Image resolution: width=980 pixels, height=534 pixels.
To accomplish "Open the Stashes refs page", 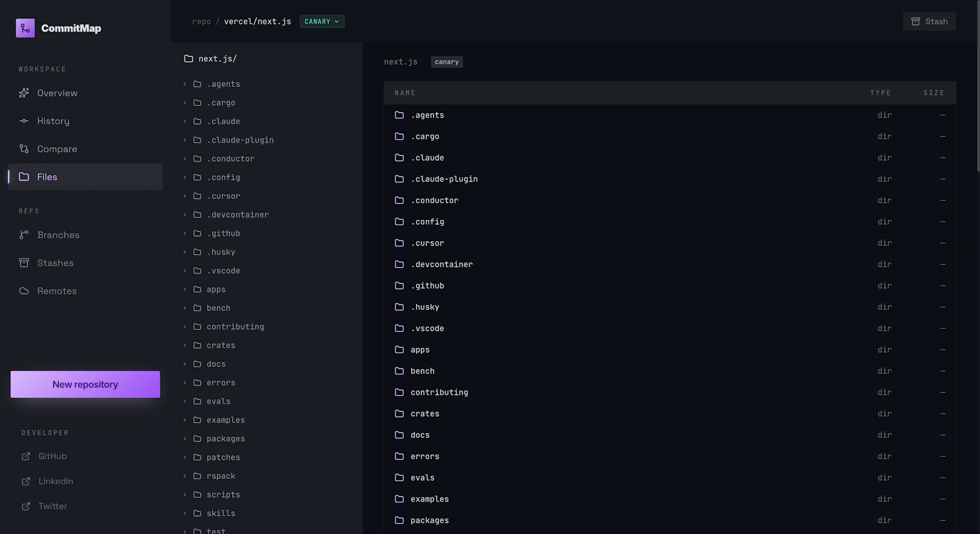I will (x=85, y=263).
